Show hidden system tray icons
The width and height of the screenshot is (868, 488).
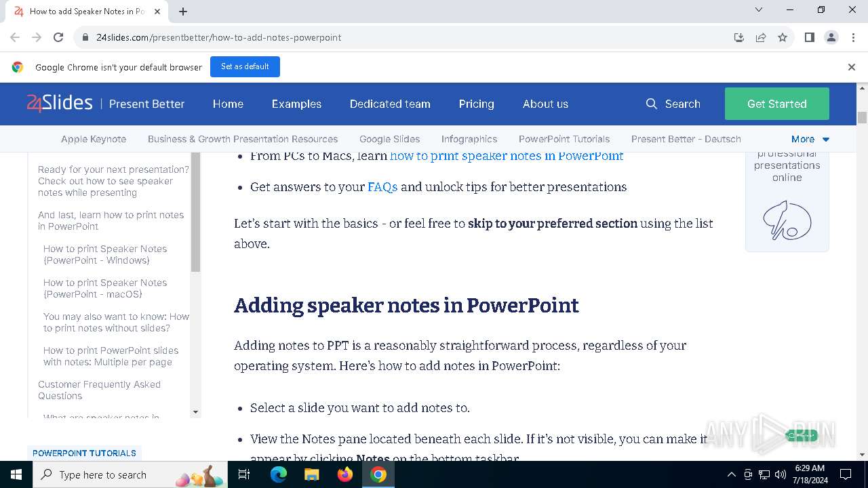pyautogui.click(x=731, y=474)
